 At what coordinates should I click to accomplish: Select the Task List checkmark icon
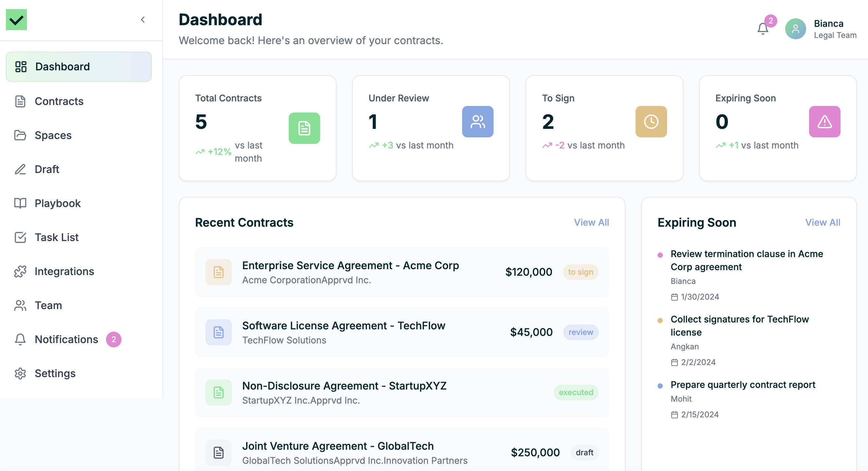[x=20, y=237]
